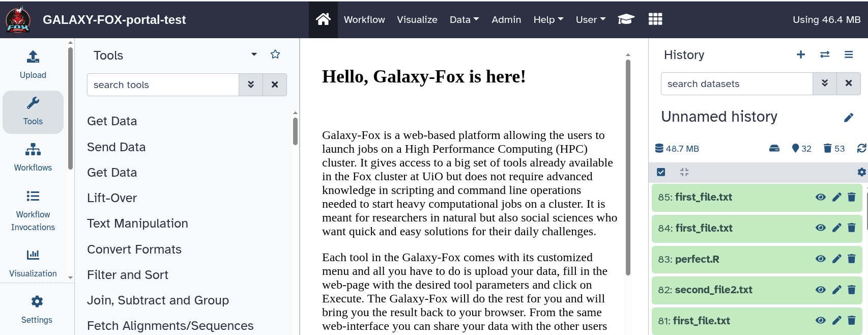Screen dimensions: 868x335
Task: Click the search datasets input field
Action: tap(737, 83)
